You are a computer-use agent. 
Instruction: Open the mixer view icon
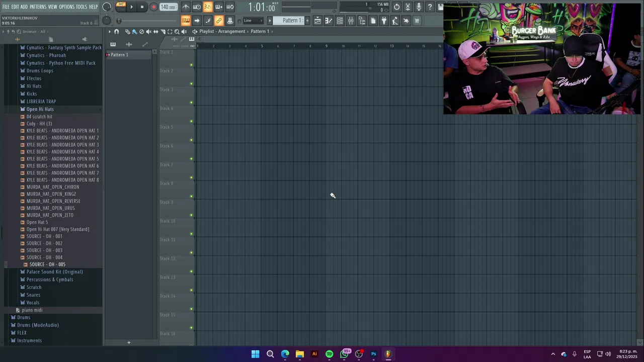[351, 21]
